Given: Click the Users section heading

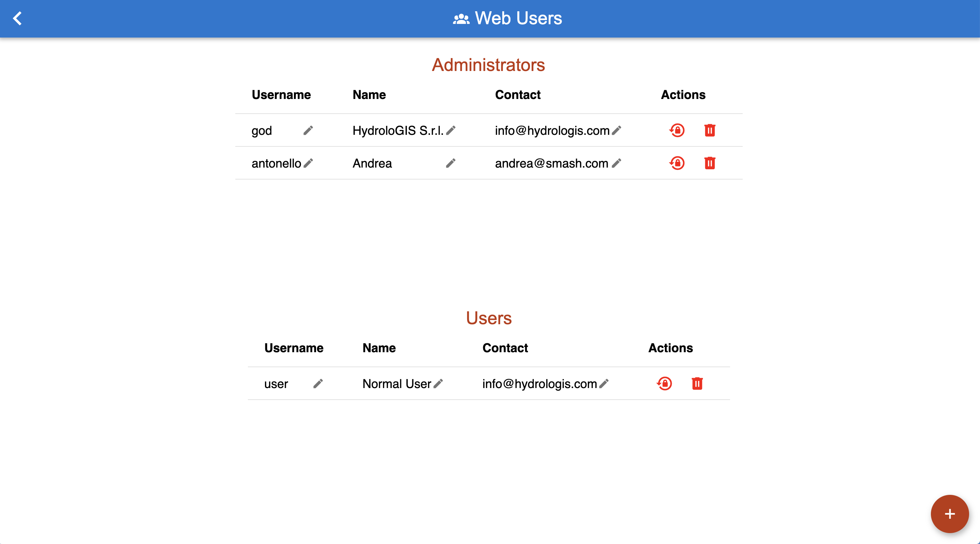Looking at the screenshot, I should 489,318.
